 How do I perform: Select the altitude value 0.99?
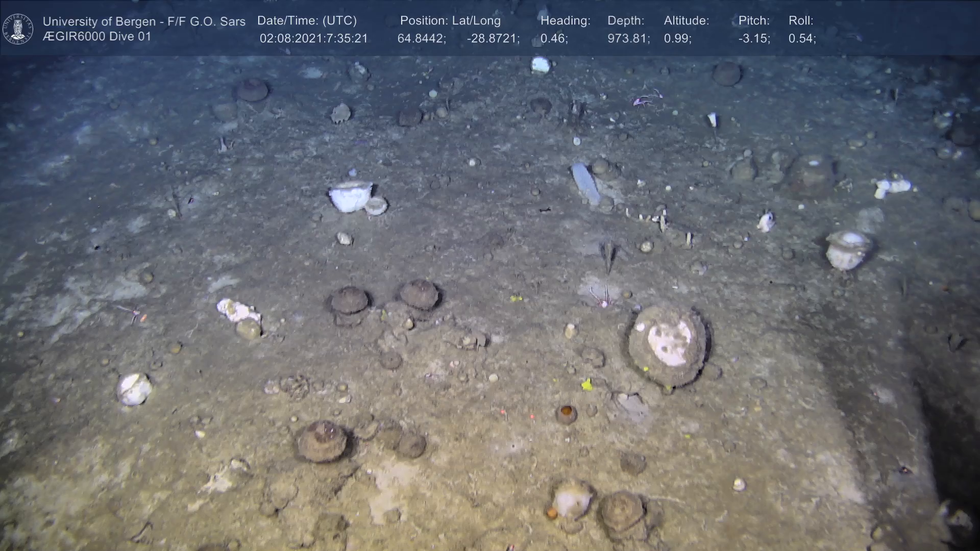pos(677,39)
